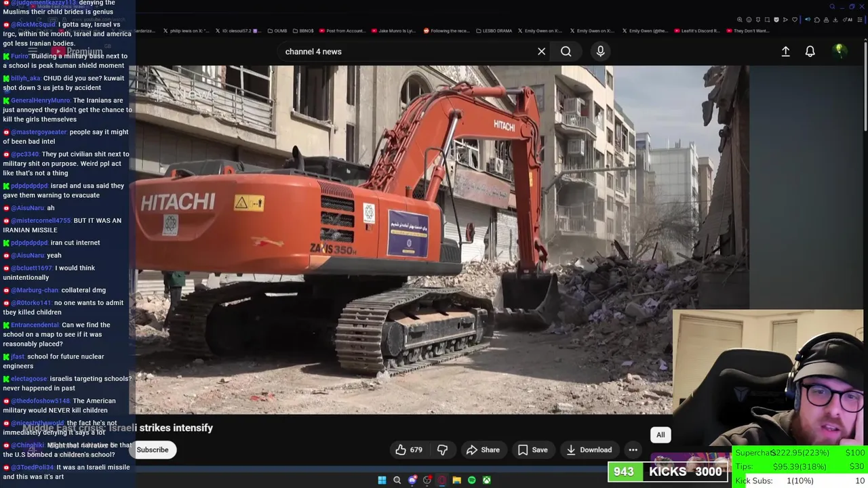Click the blue speaker toolbar icon
The image size is (868, 488).
807,20
